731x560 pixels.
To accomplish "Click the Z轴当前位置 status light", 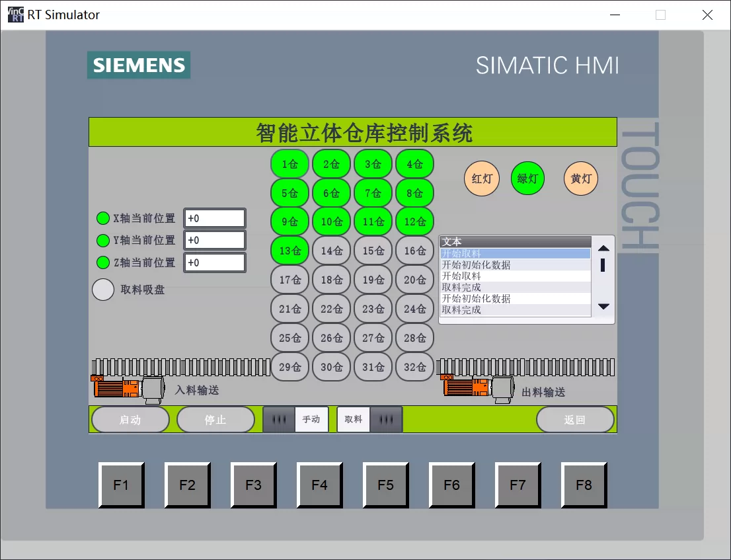I will [x=102, y=262].
